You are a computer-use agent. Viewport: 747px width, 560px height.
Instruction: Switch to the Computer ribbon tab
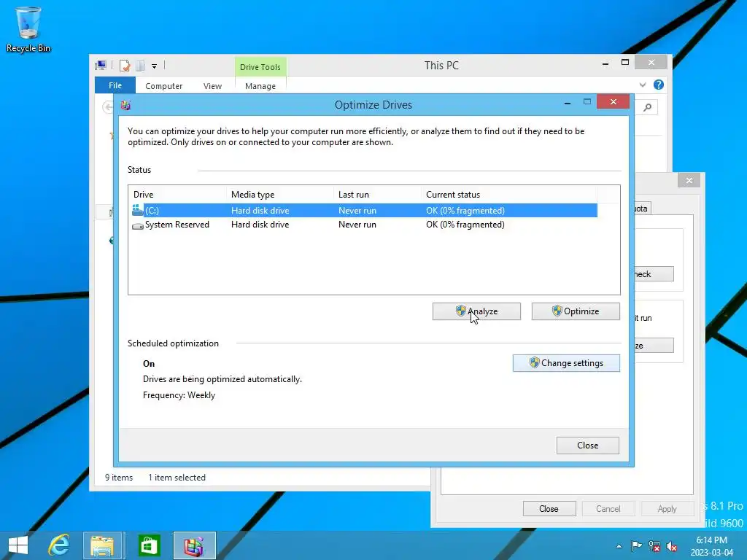coord(164,86)
